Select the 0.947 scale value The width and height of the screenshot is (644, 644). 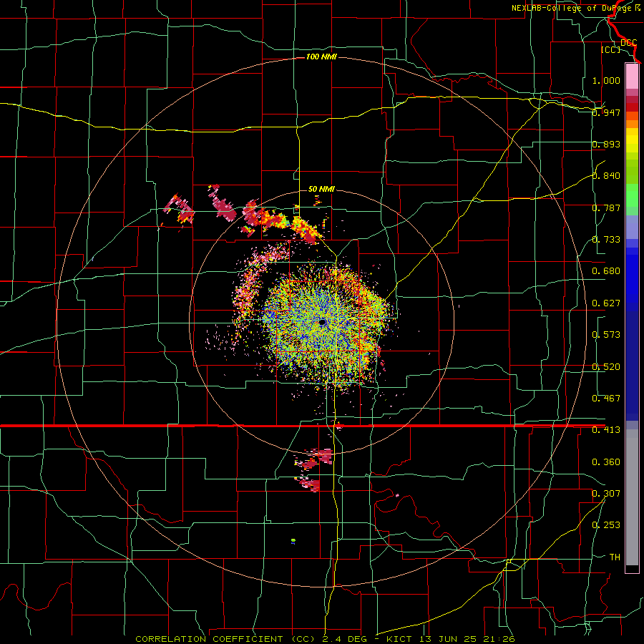click(x=606, y=112)
